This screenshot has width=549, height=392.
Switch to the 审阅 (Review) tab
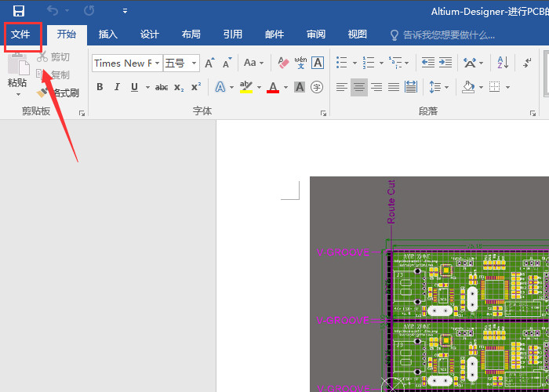point(316,34)
